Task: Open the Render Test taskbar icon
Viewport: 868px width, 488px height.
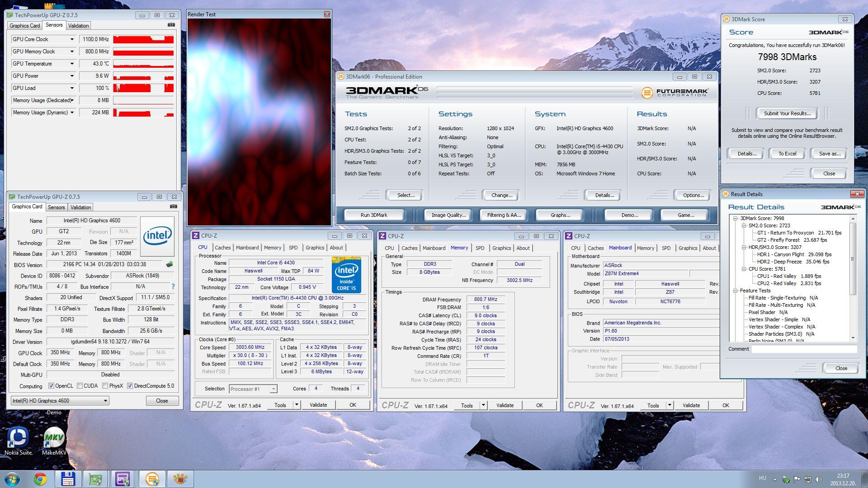Action: click(180, 479)
